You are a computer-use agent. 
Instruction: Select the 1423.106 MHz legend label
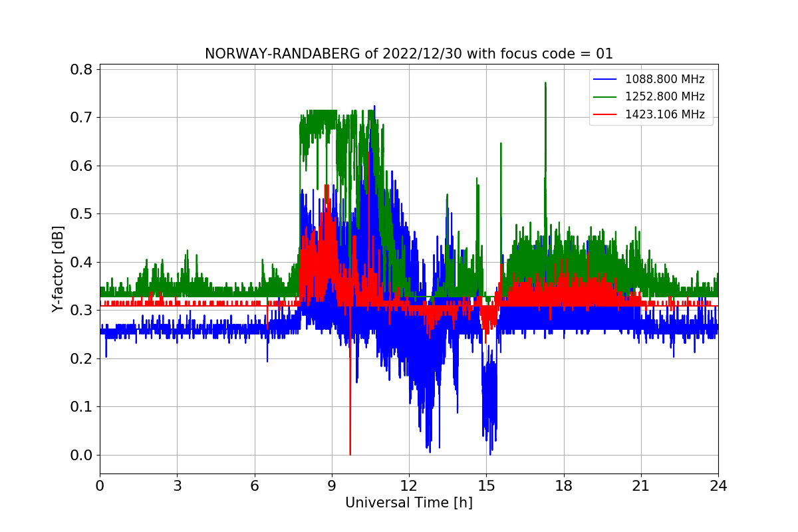click(x=665, y=114)
